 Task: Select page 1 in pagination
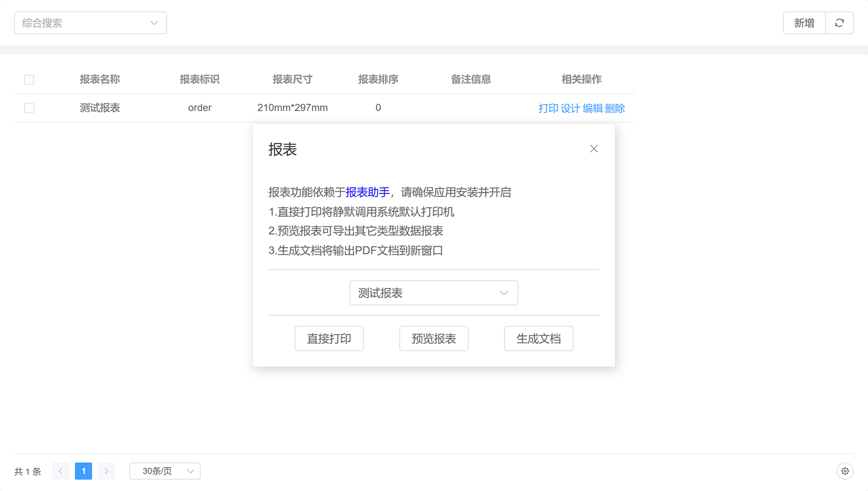[x=83, y=471]
